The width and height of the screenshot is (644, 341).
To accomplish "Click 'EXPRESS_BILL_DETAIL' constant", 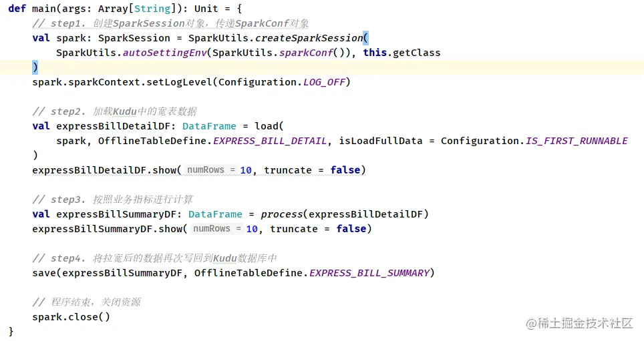I will pos(270,141).
